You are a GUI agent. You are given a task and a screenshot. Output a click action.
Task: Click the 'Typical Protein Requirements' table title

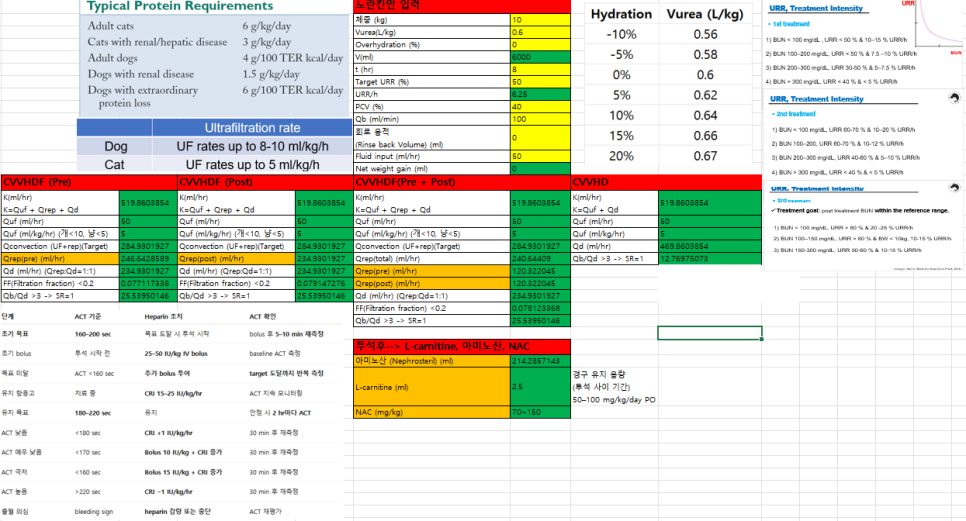point(166,6)
